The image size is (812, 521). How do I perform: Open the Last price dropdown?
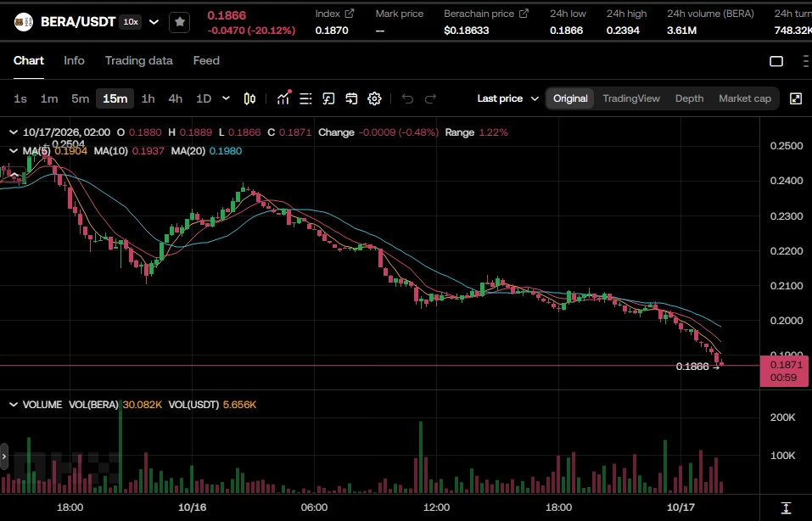[507, 98]
